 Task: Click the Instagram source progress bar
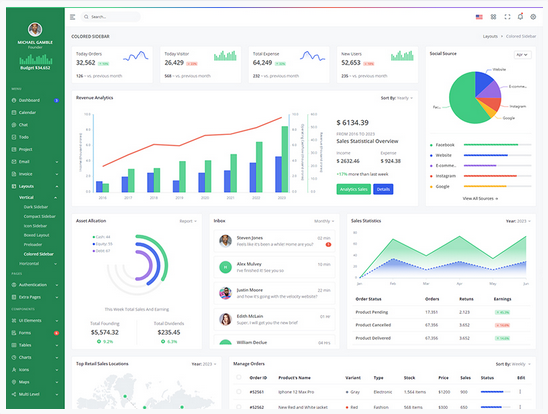(497, 176)
